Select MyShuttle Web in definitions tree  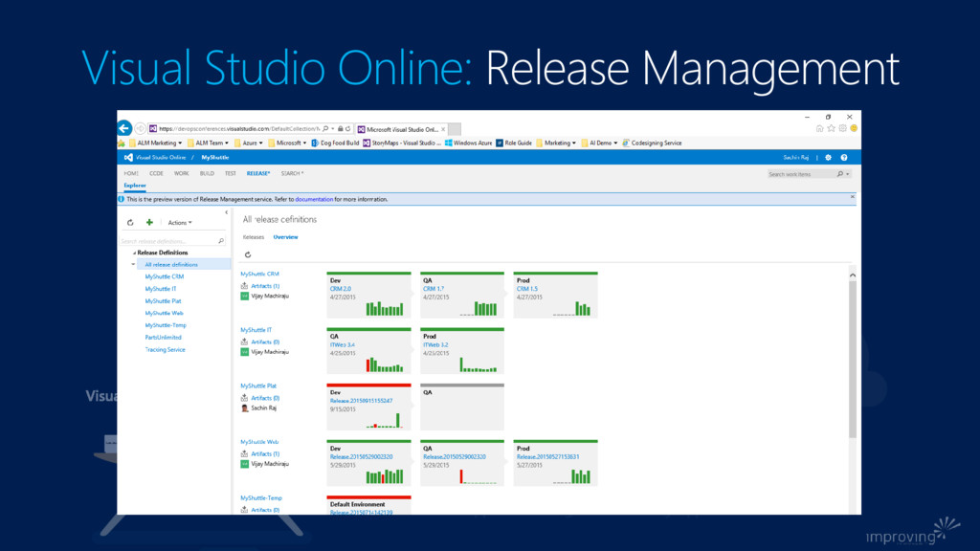(165, 313)
